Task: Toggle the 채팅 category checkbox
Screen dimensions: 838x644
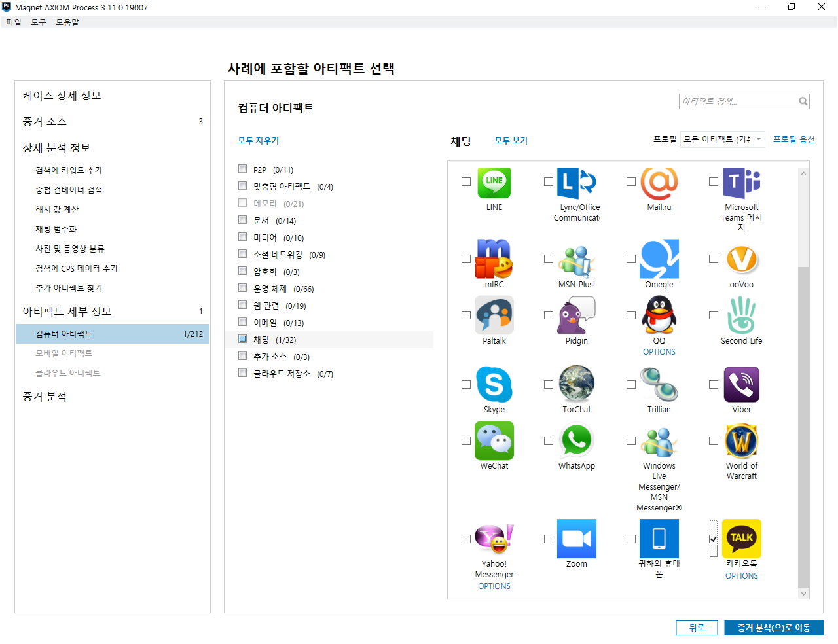Action: pyautogui.click(x=243, y=339)
